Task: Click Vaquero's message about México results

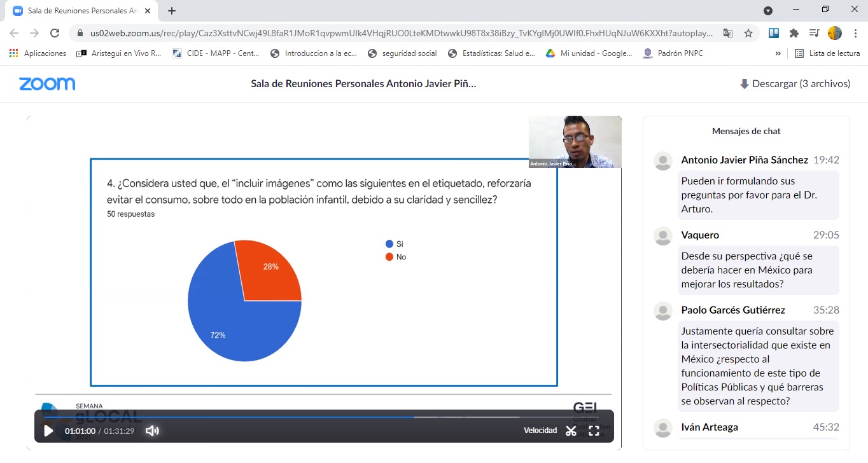Action: (x=759, y=270)
